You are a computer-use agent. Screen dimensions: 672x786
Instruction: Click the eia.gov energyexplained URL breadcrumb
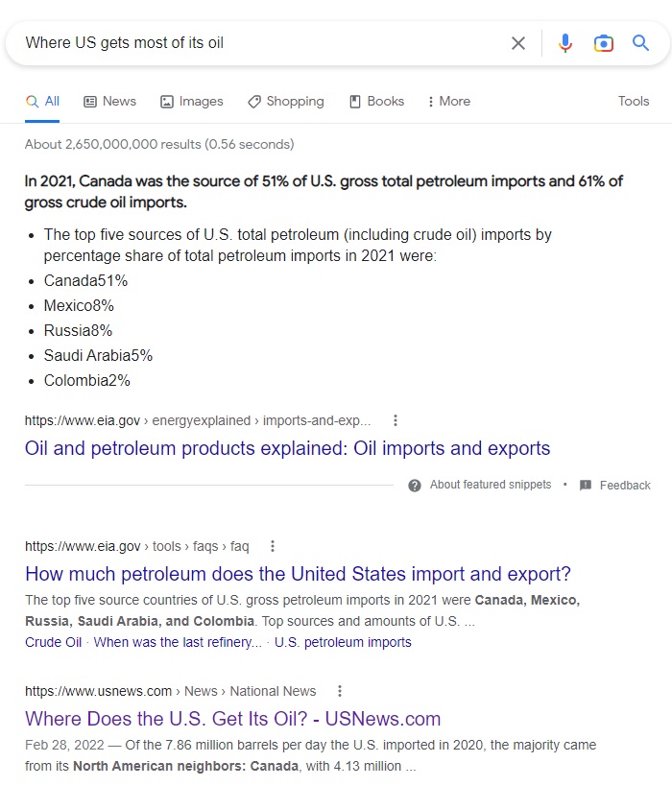[x=198, y=420]
